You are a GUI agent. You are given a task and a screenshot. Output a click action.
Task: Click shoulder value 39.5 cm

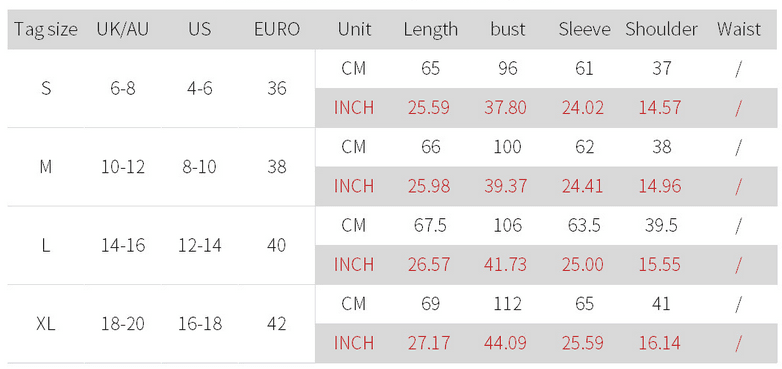[x=661, y=225]
